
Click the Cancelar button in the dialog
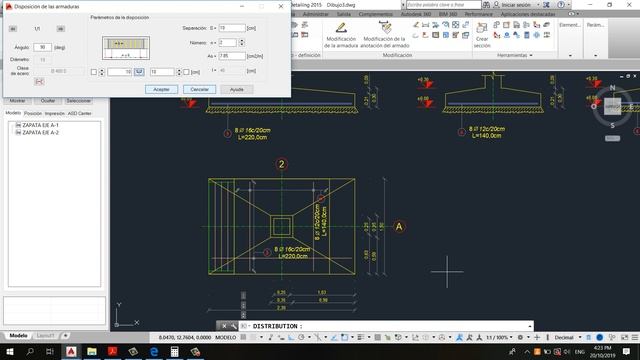(199, 89)
